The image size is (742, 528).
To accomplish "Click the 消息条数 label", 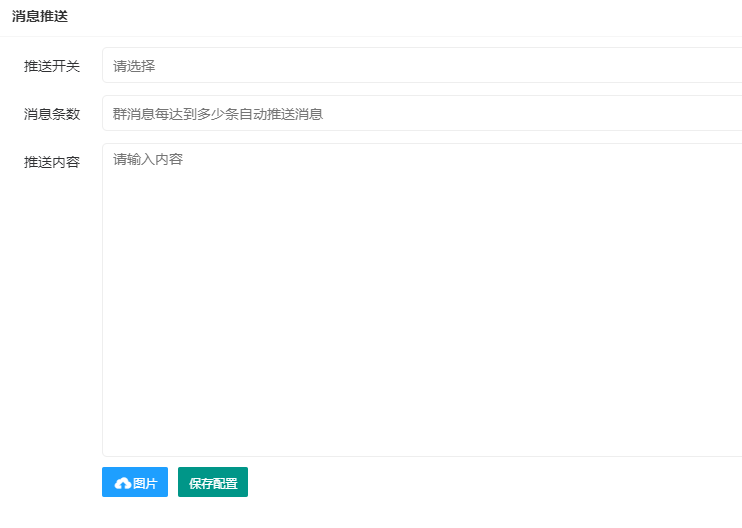I will [52, 114].
